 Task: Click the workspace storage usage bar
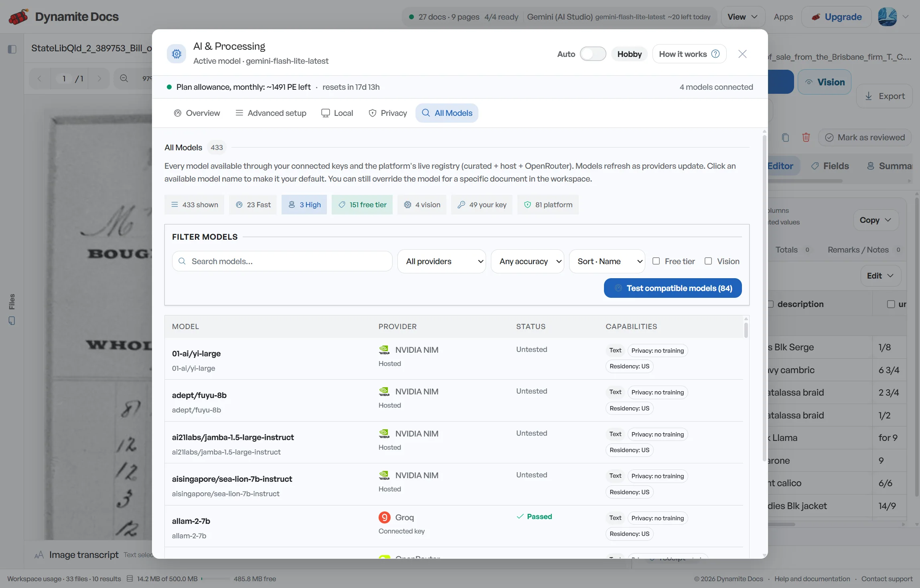pos(215,579)
